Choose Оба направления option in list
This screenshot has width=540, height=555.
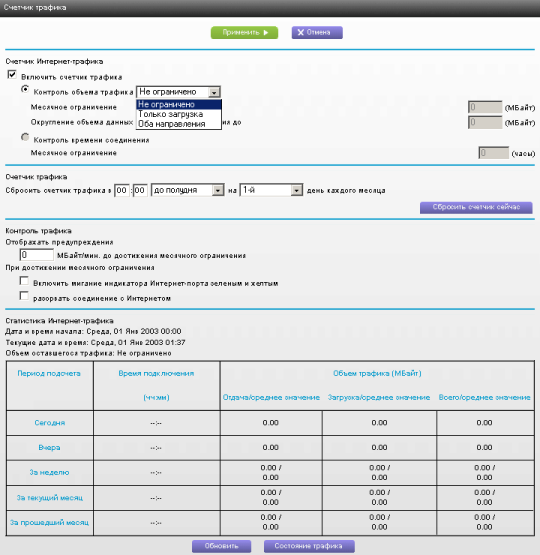click(x=179, y=124)
